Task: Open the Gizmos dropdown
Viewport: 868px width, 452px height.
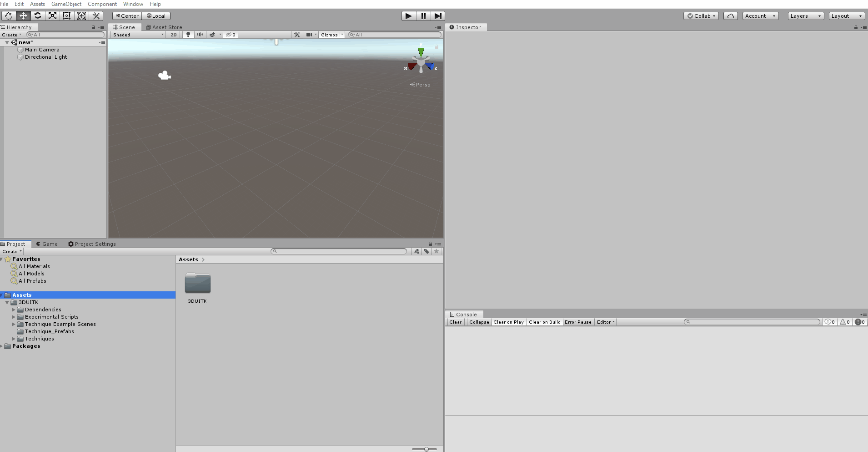Action: 332,35
